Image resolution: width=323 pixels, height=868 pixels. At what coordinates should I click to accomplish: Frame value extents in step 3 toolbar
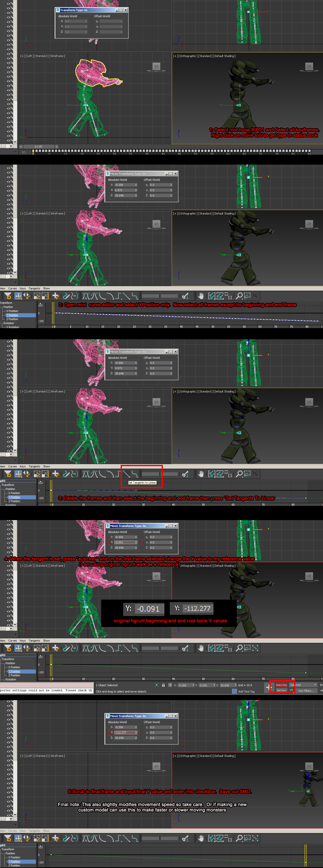coord(220,474)
